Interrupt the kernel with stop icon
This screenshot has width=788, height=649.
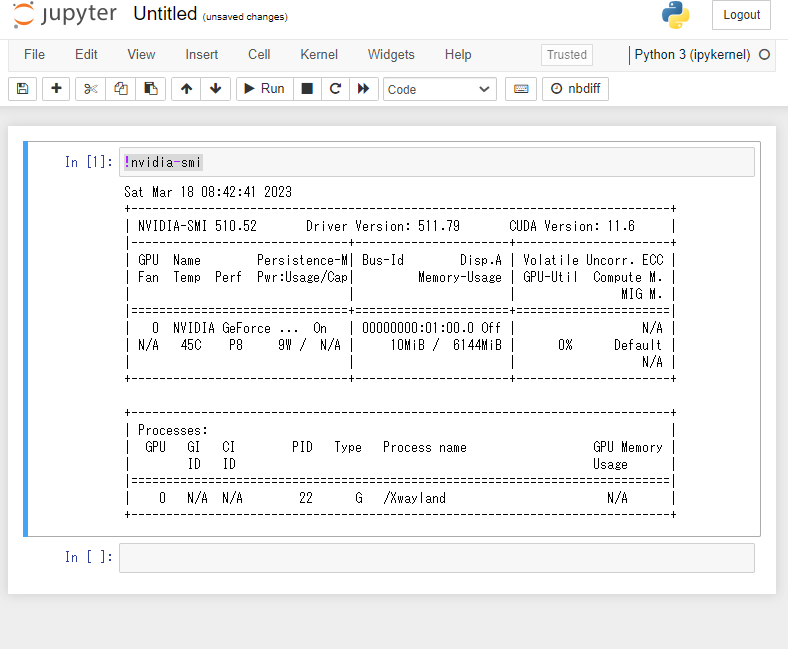307,89
